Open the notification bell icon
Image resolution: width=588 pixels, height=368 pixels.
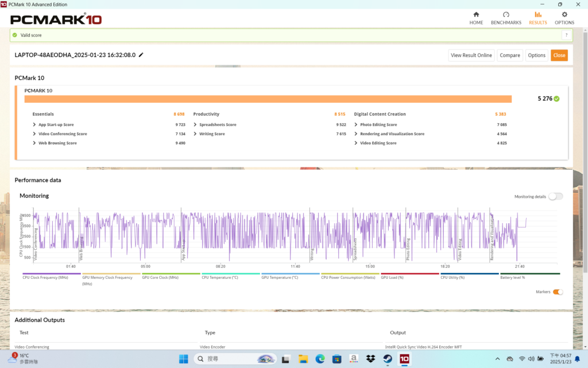578,359
